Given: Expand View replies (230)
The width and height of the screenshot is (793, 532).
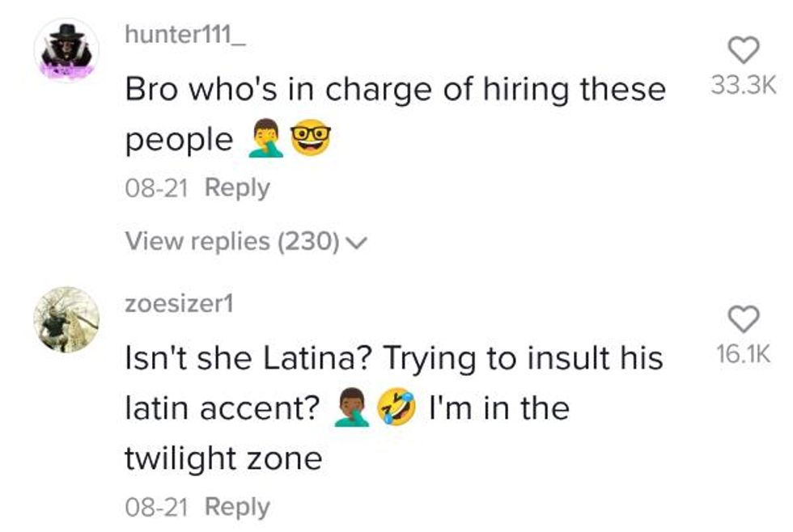Looking at the screenshot, I should click(x=232, y=241).
